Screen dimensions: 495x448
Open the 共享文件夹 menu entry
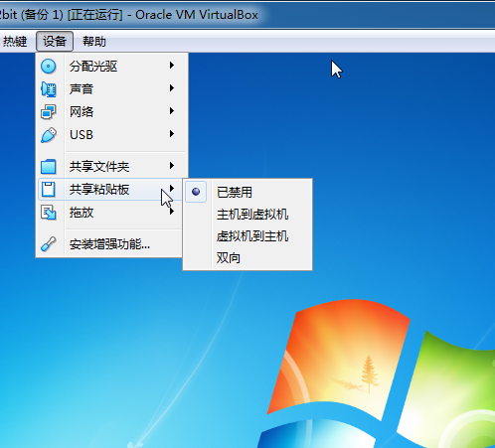click(111, 167)
